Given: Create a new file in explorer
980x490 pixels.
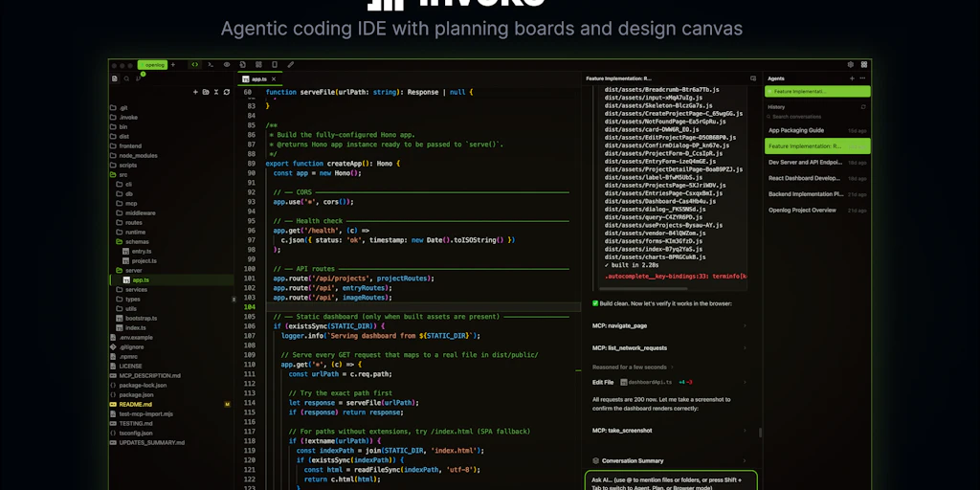Looking at the screenshot, I should 195,92.
